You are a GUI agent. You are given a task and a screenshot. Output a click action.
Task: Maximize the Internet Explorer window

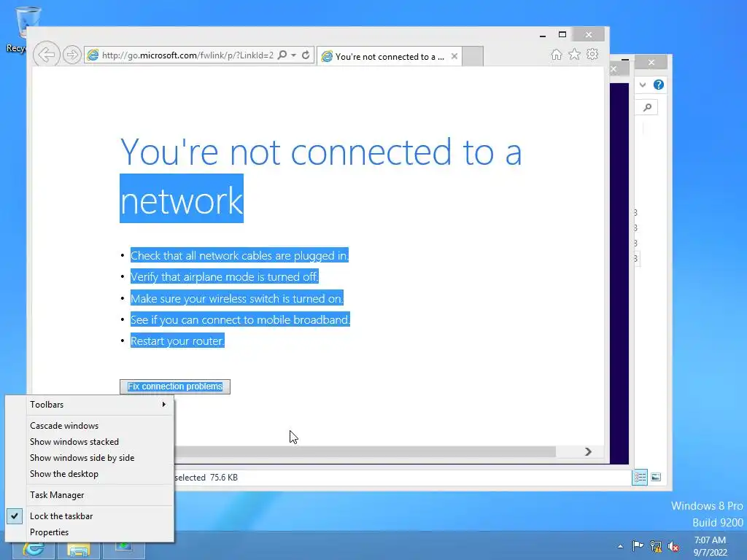coord(562,35)
